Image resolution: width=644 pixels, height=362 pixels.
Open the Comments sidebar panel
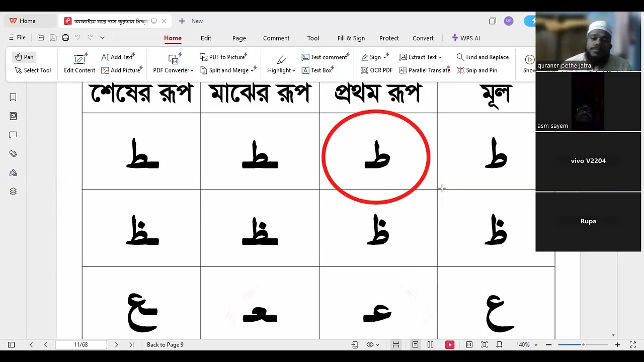[13, 135]
